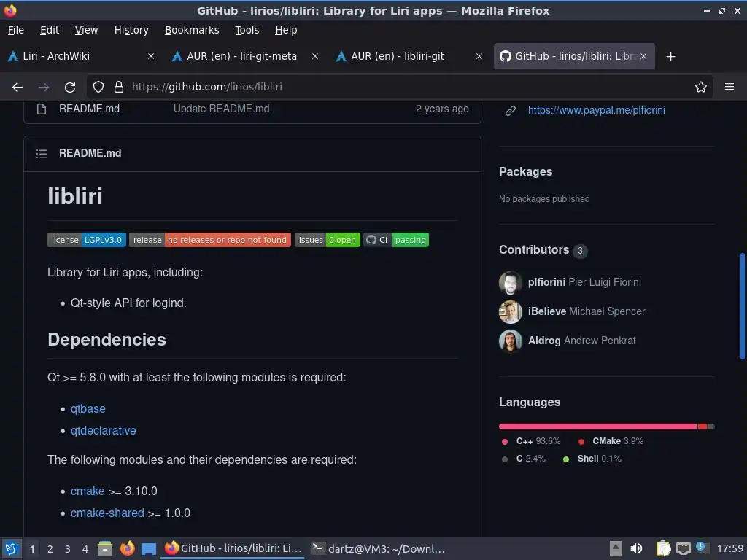Open README.md file link
747x560 pixels.
click(89, 109)
